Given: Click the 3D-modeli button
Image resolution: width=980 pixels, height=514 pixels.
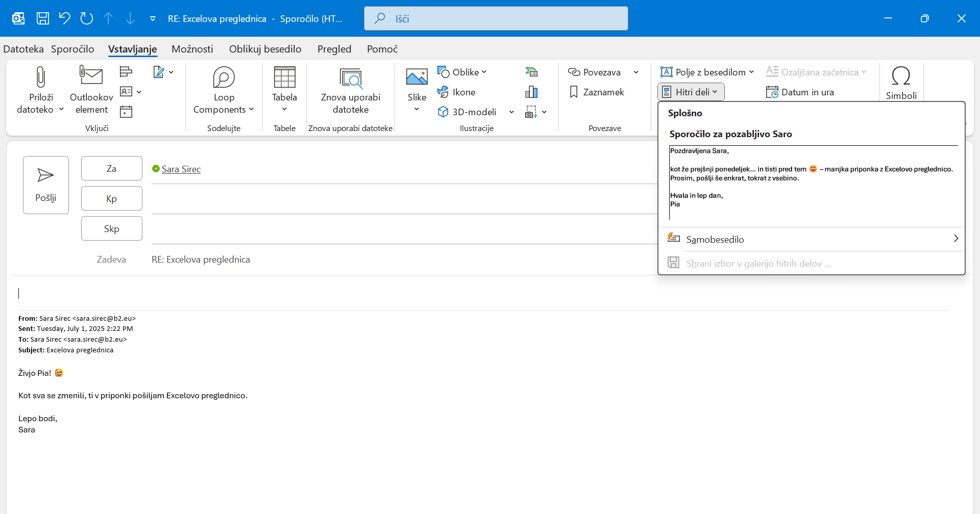Looking at the screenshot, I should click(468, 112).
